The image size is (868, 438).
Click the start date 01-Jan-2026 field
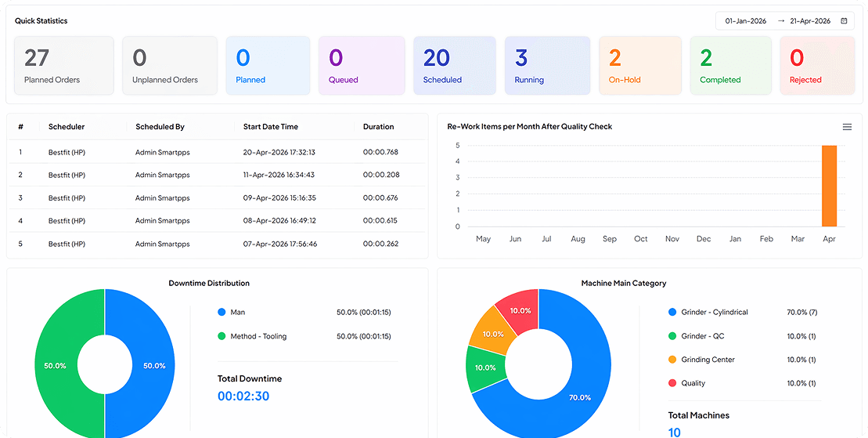click(747, 21)
